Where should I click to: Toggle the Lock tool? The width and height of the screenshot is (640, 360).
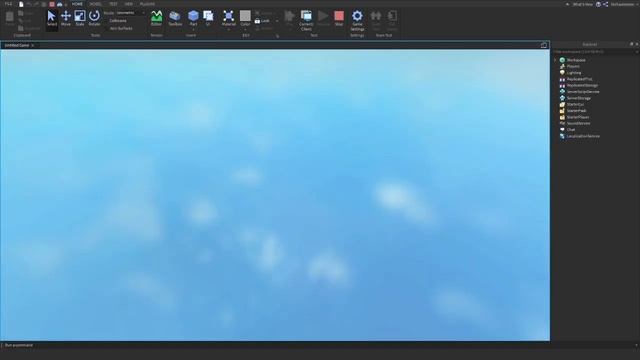(262, 21)
